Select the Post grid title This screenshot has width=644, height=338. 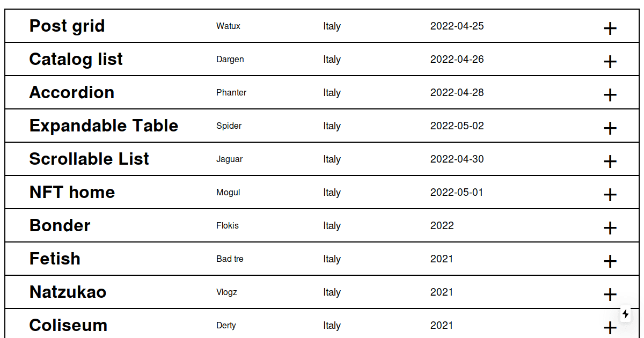pos(67,26)
